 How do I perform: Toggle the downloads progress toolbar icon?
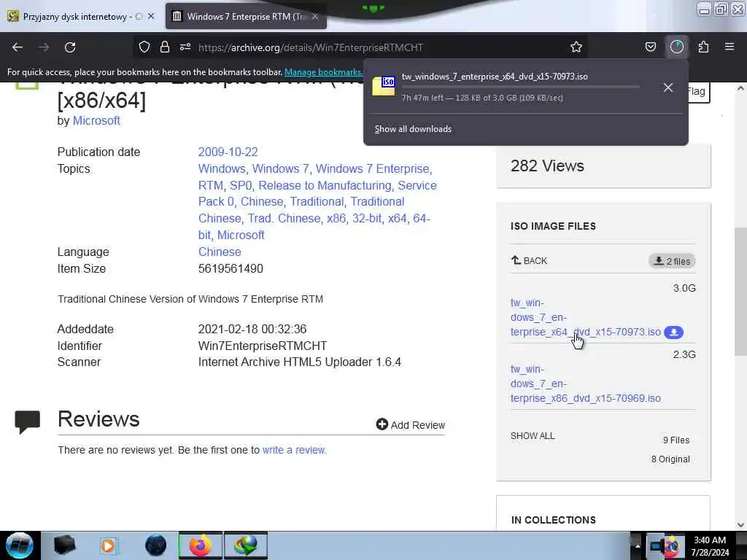pyautogui.click(x=677, y=47)
